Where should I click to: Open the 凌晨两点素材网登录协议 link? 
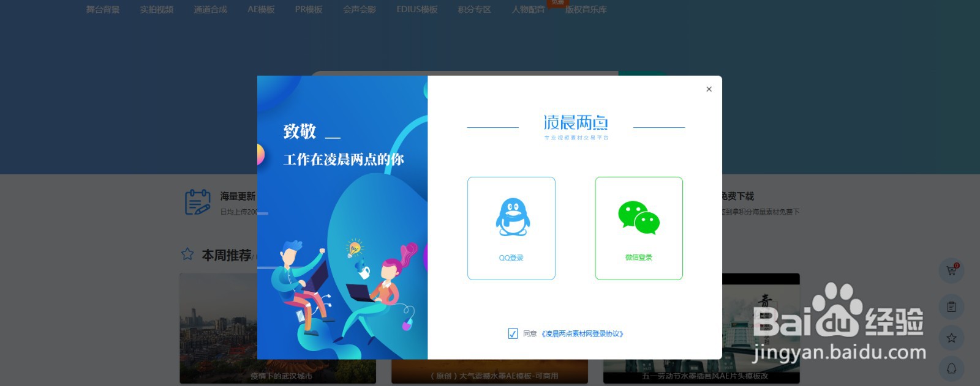point(582,334)
